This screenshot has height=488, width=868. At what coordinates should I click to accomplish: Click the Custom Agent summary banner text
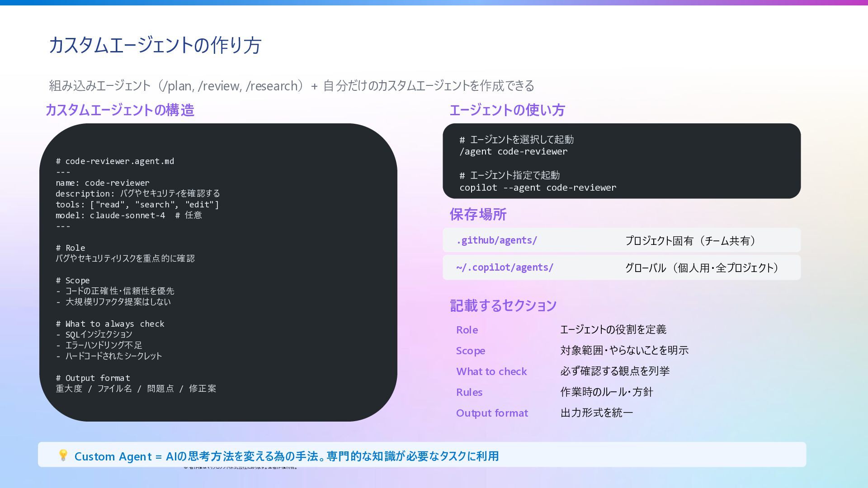point(286,456)
